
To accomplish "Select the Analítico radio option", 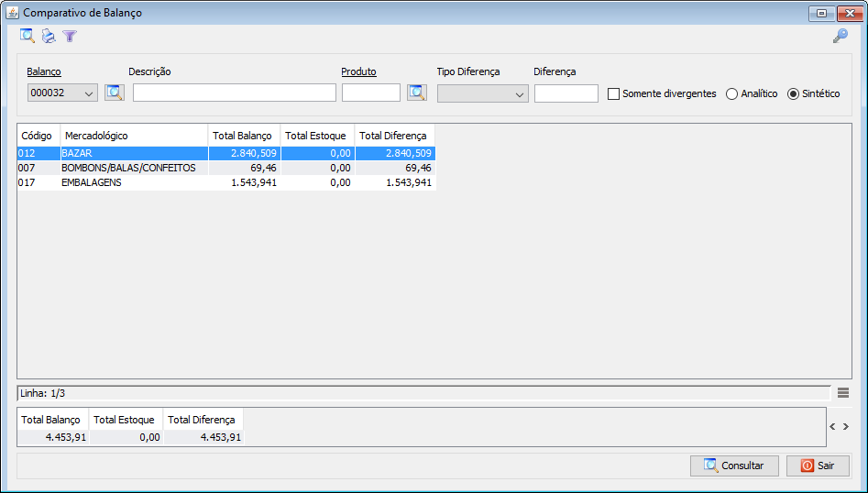I will [732, 93].
